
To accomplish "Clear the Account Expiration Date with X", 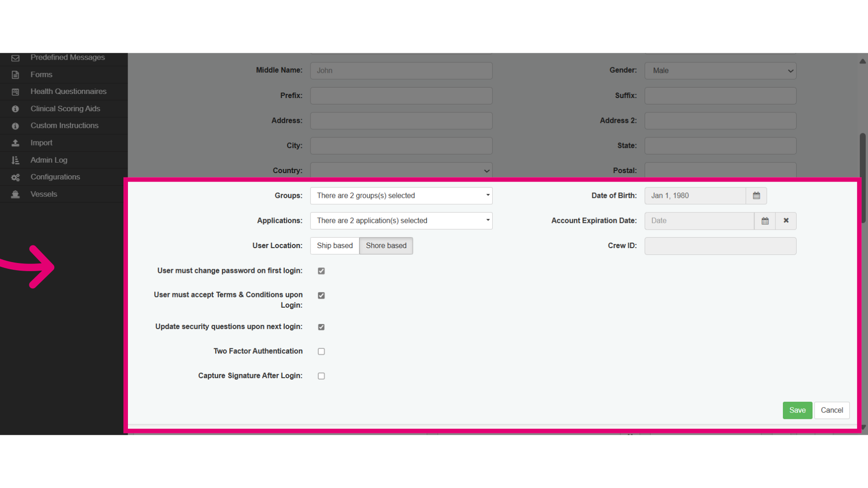I will click(x=786, y=221).
